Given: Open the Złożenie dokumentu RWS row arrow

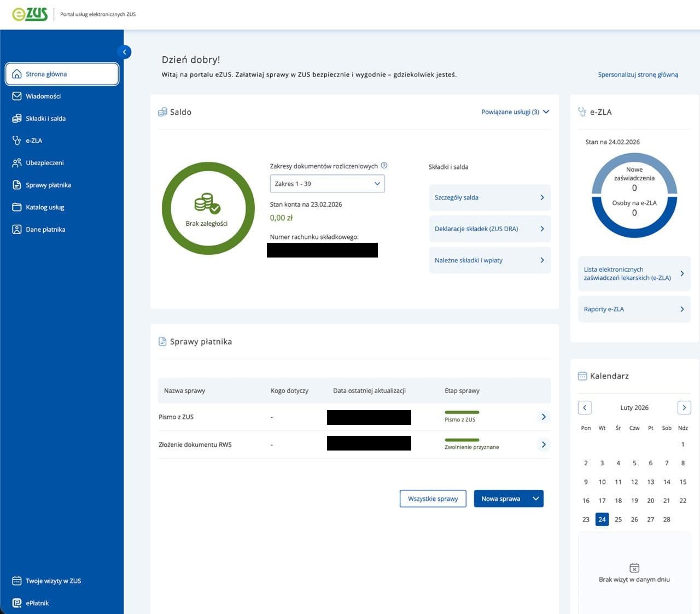Looking at the screenshot, I should coord(544,445).
